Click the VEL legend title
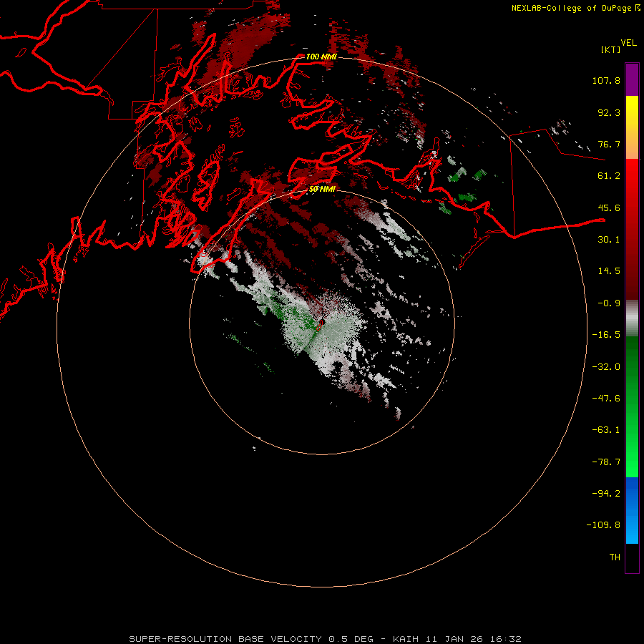 click(628, 43)
